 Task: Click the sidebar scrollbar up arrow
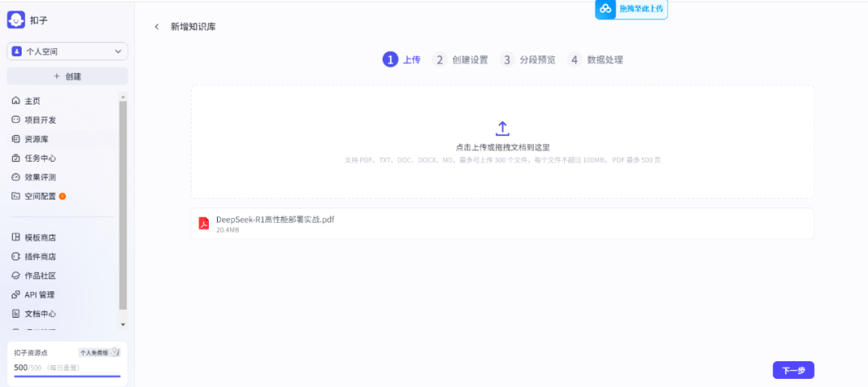[x=123, y=97]
